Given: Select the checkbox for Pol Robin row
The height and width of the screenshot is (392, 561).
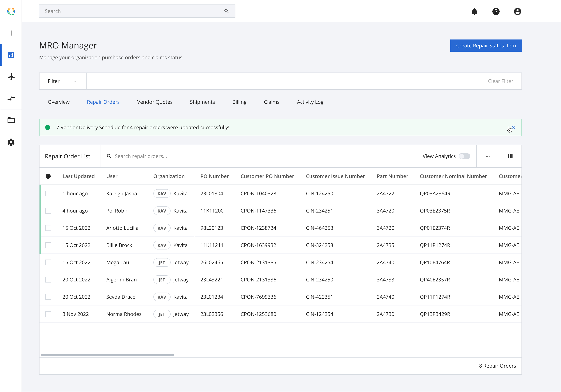Looking at the screenshot, I should pyautogui.click(x=48, y=211).
